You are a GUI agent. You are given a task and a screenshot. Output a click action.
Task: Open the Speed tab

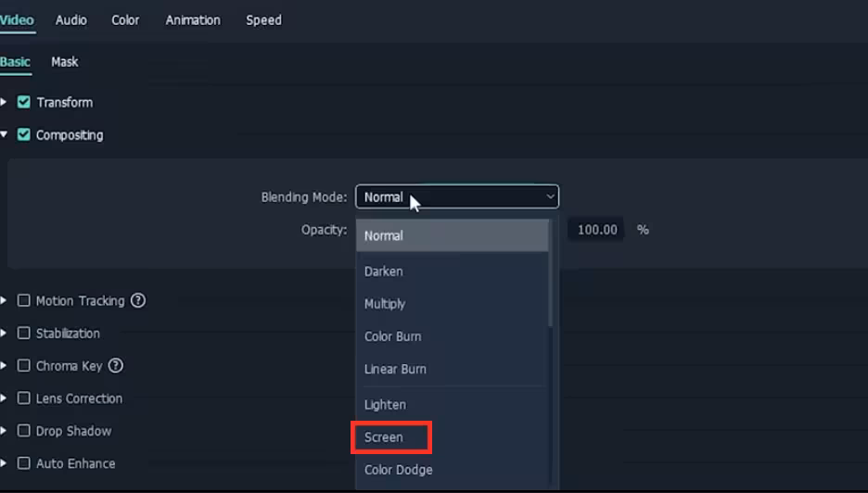click(x=263, y=19)
